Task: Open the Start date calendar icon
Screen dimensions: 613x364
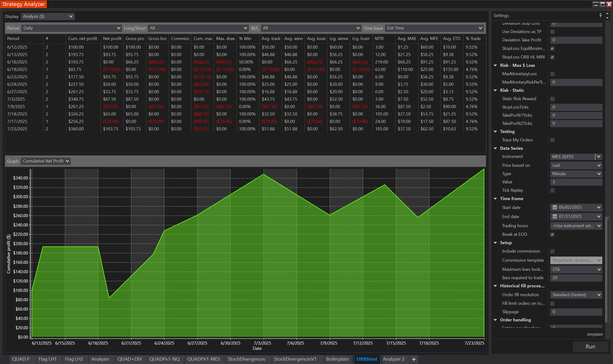Action: coord(555,208)
